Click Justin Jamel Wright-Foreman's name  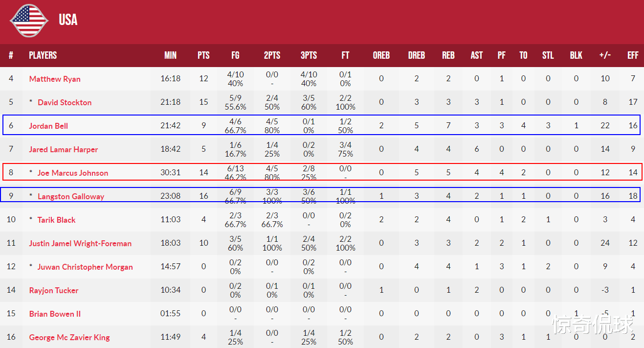80,243
